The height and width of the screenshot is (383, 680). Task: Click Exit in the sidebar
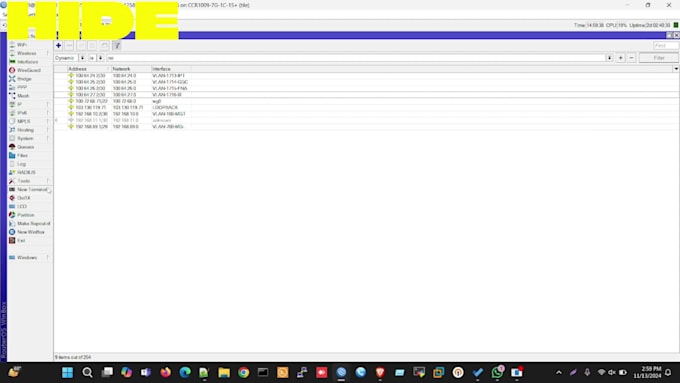point(21,241)
